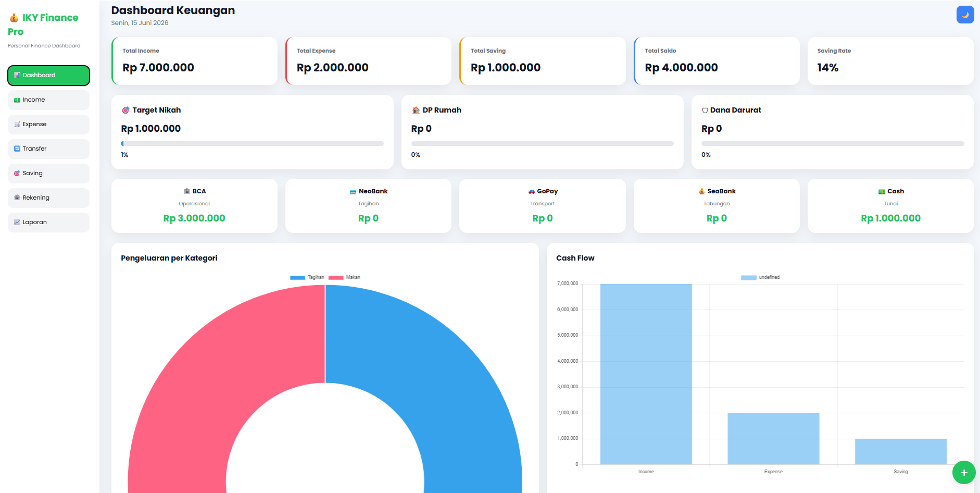Click the green plus floating button
The width and height of the screenshot is (980, 493).
click(963, 473)
